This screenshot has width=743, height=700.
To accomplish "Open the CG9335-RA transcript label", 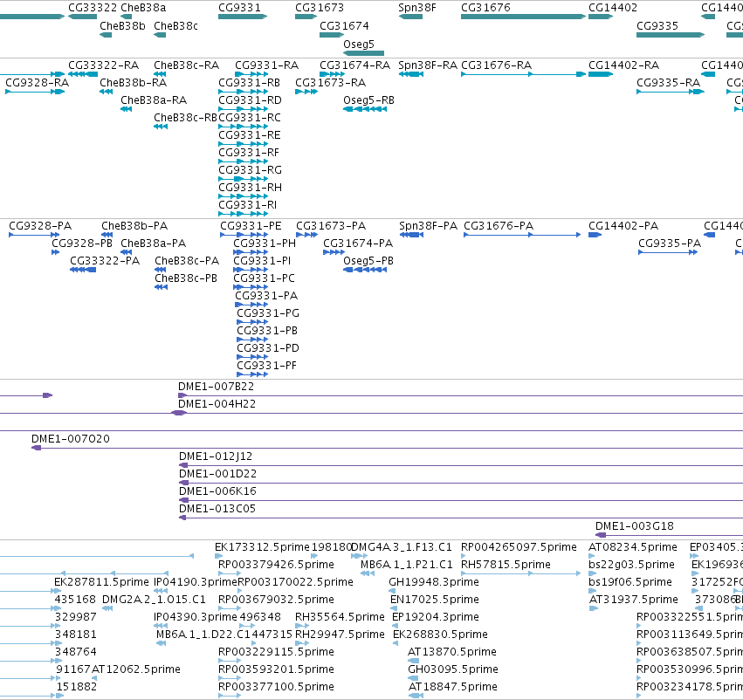I will pyautogui.click(x=668, y=82).
